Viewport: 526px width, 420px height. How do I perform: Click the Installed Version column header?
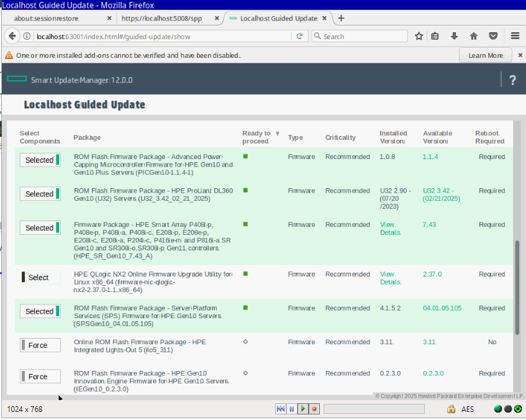(394, 137)
